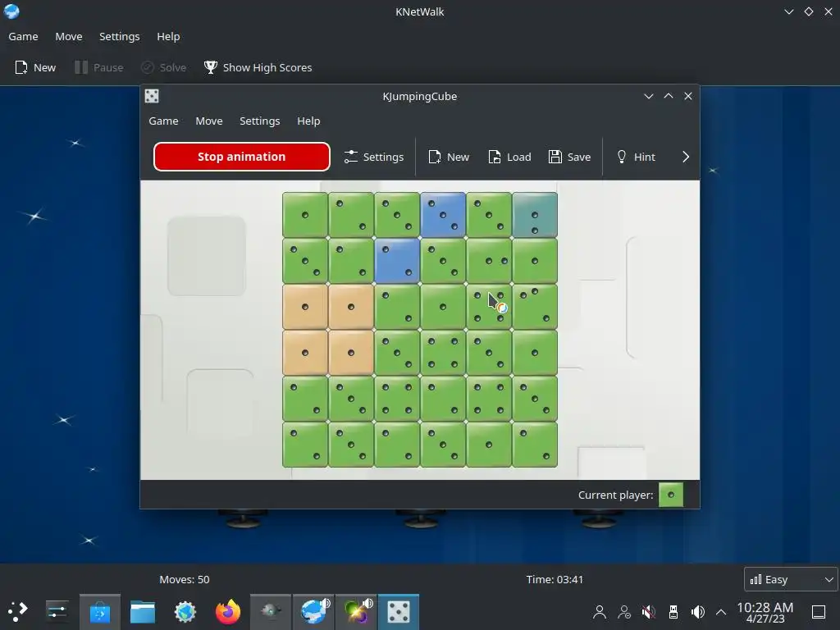
Task: Open the Easy difficulty dropdown
Action: 791,579
